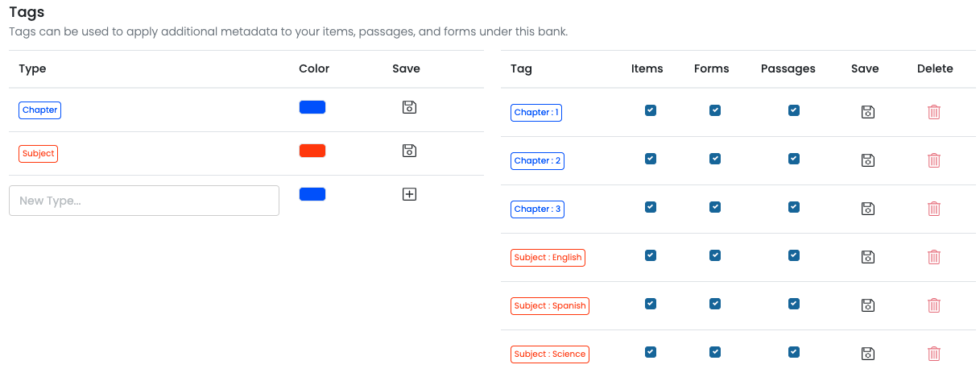
Task: Focus the New Type text field
Action: point(143,201)
